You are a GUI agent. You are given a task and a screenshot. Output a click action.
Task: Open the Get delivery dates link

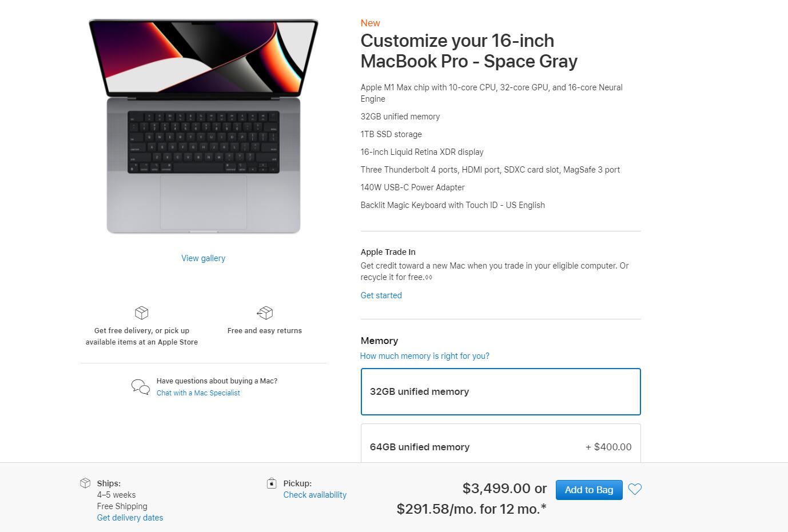130,518
